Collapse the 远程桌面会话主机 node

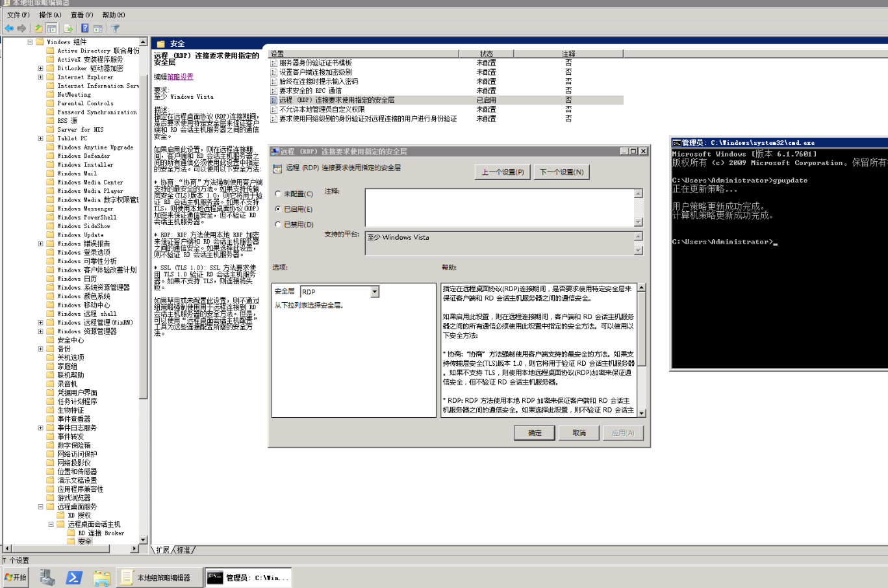click(51, 524)
